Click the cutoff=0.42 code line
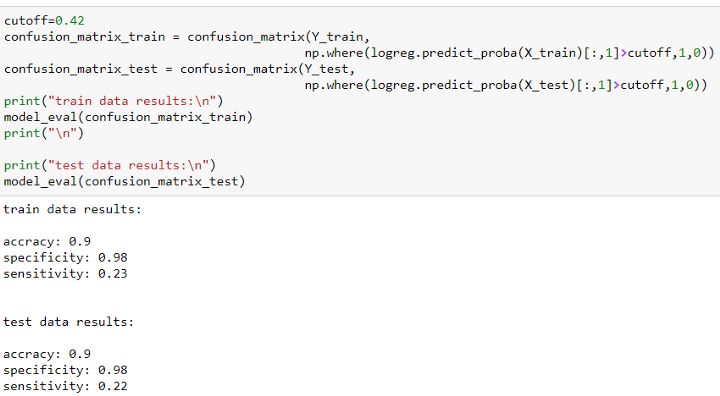This screenshot has width=720, height=396. point(44,21)
